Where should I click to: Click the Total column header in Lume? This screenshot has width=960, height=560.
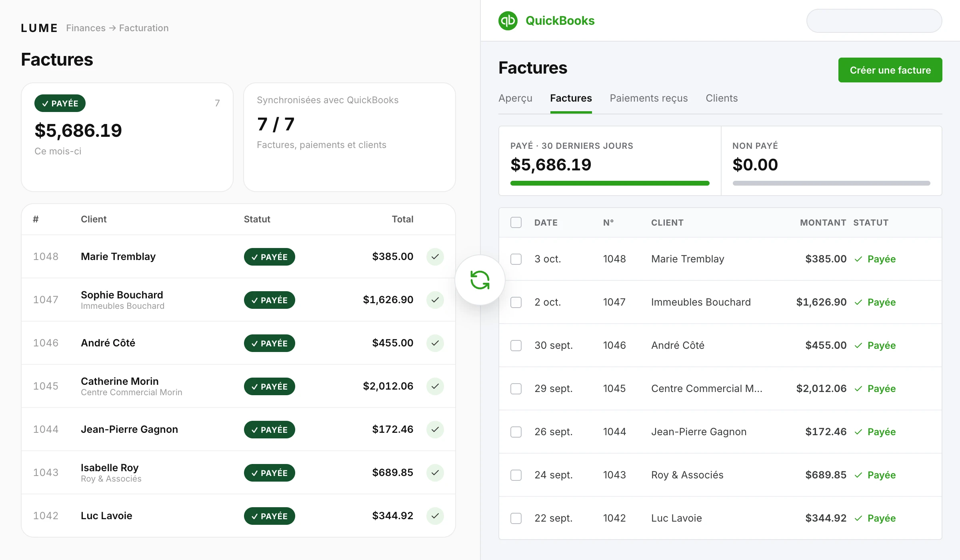pyautogui.click(x=402, y=219)
